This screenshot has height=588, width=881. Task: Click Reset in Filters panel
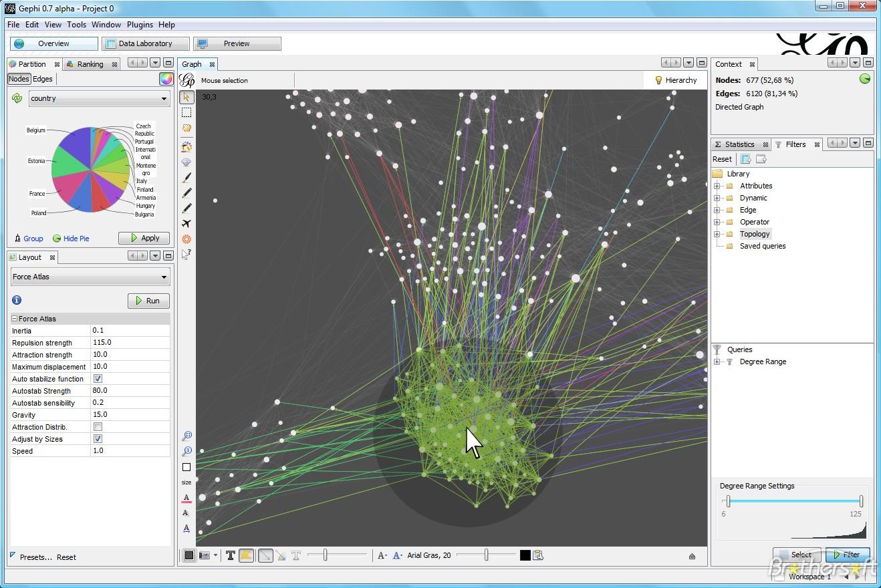pos(722,159)
